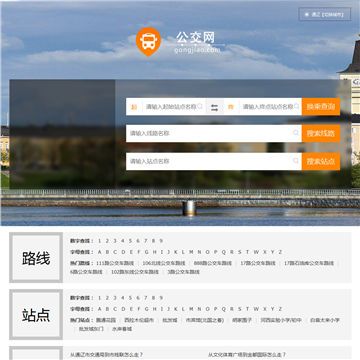The image size is (360, 360).
Task: Click the 公交网 gongjiao.com site title
Action: [x=196, y=42]
